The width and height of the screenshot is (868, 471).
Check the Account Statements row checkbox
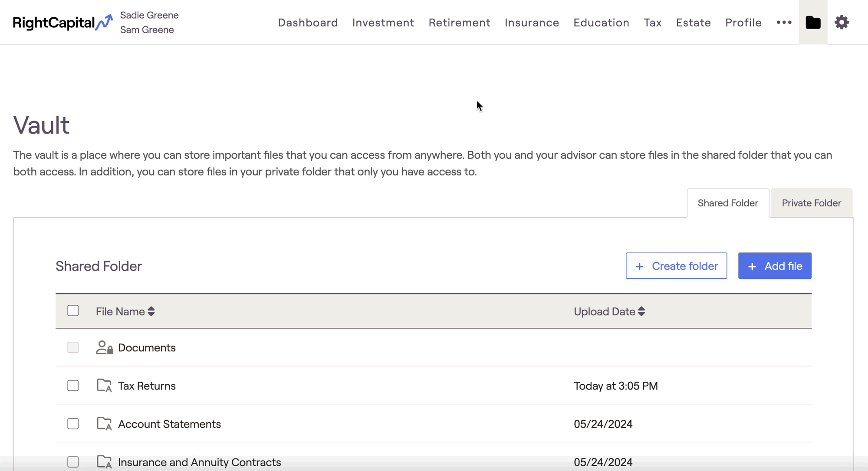pos(73,424)
